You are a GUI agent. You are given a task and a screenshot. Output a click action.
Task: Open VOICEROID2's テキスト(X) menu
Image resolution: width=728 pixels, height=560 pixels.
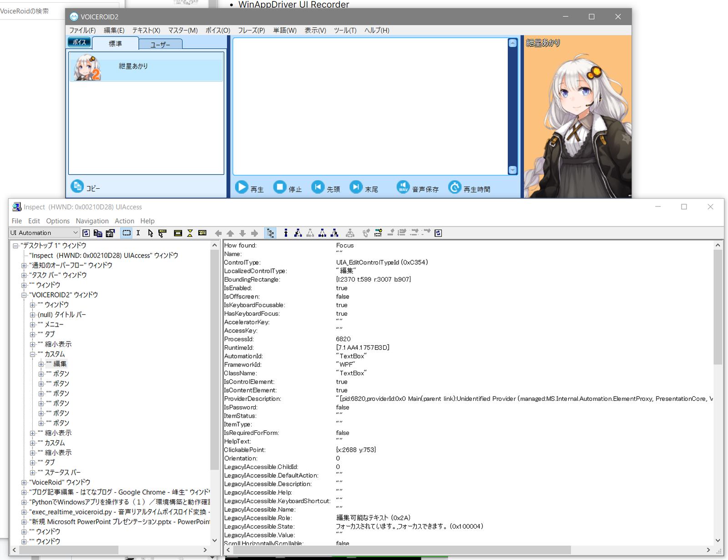[146, 30]
